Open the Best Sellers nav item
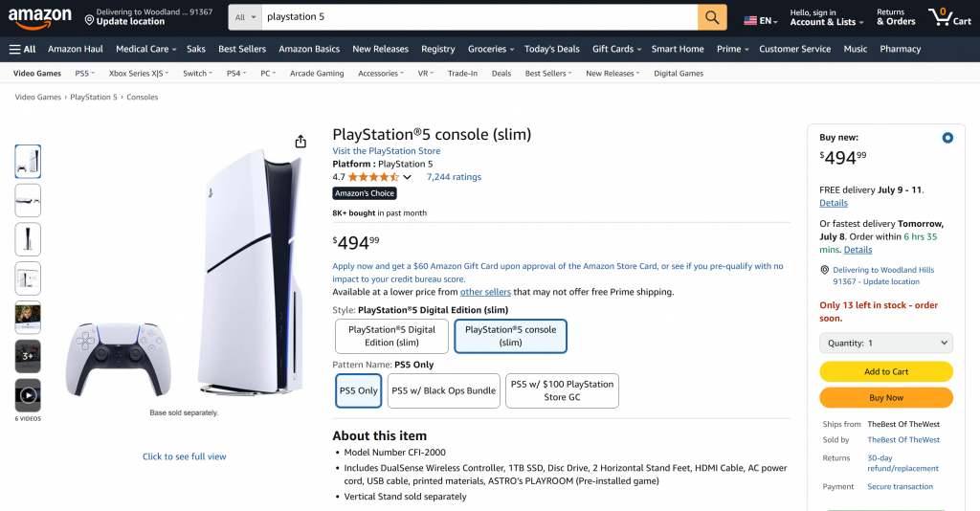This screenshot has width=980, height=511. (242, 49)
